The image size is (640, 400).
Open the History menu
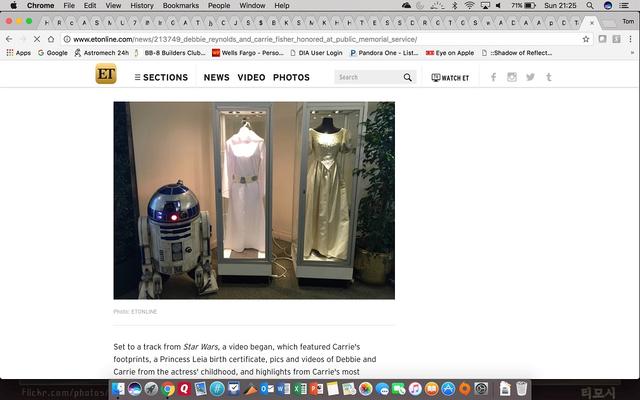point(142,5)
